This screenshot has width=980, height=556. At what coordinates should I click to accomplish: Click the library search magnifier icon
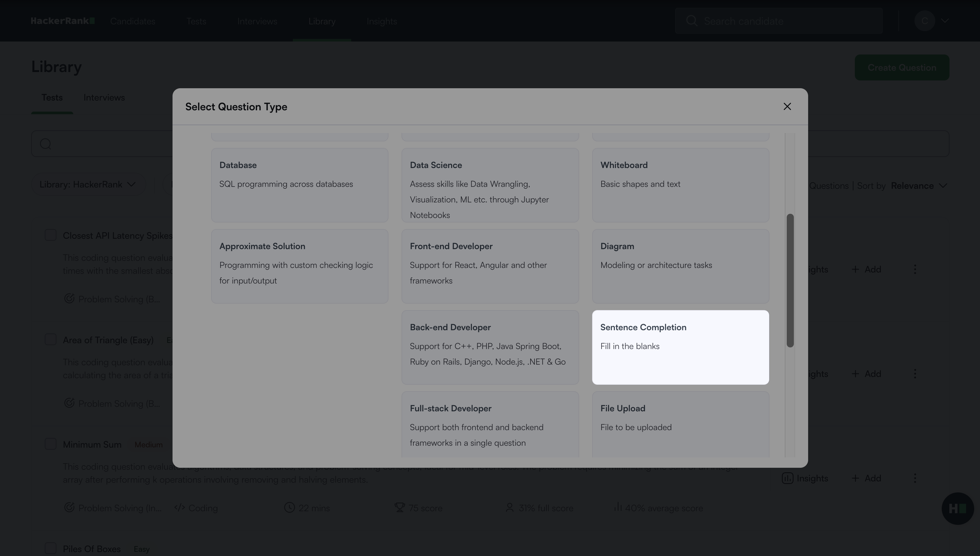[46, 144]
